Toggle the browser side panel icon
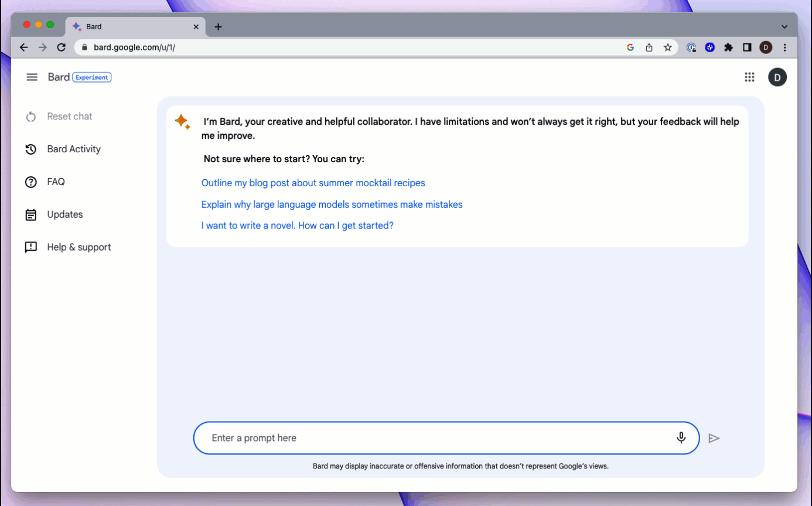Screen dimensions: 812x506 [x=747, y=47]
